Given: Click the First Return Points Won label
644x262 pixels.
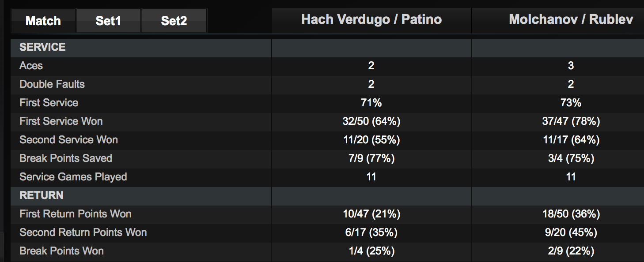Looking at the screenshot, I should 76,214.
